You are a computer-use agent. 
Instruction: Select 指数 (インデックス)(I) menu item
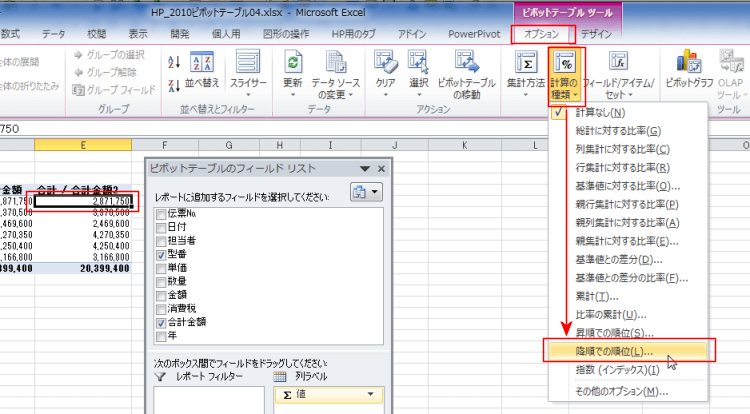coord(628,370)
